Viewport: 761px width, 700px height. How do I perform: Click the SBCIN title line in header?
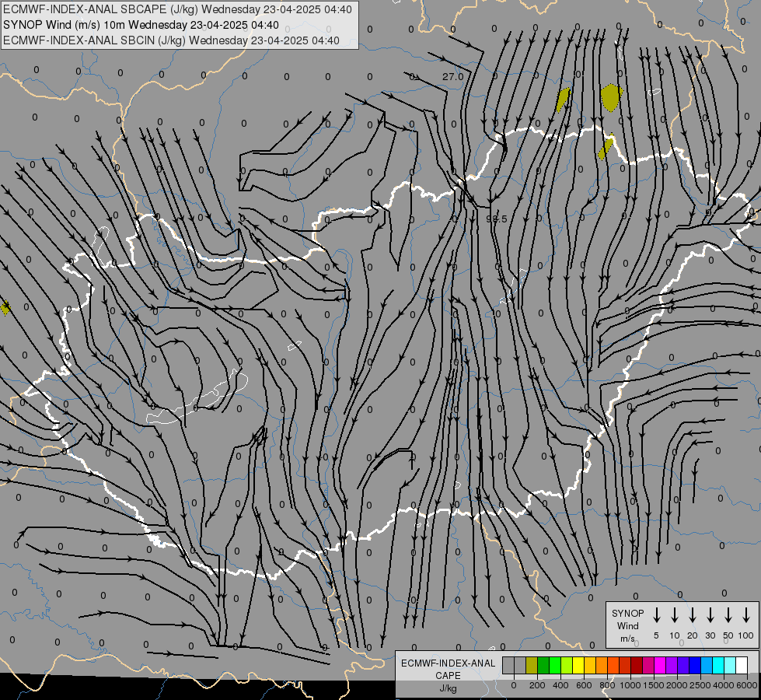(171, 40)
